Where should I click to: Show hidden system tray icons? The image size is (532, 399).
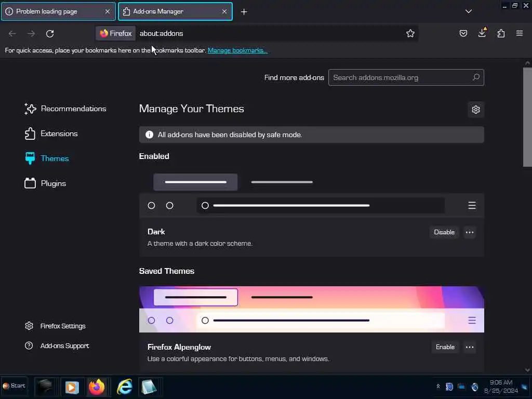coord(438,387)
